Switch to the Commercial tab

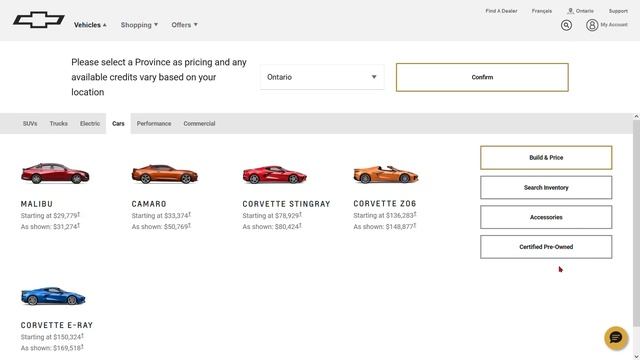point(199,124)
